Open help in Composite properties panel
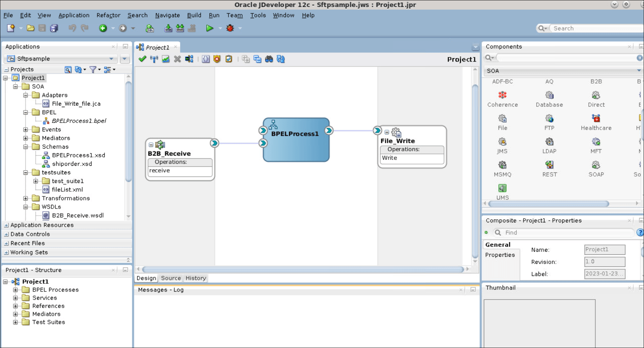This screenshot has height=348, width=644. [640, 232]
